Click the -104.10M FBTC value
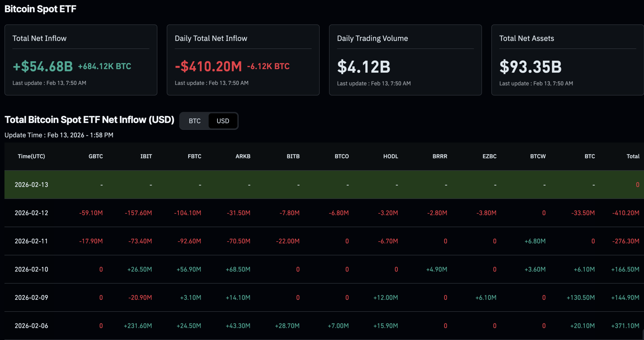The width and height of the screenshot is (644, 340). [188, 213]
